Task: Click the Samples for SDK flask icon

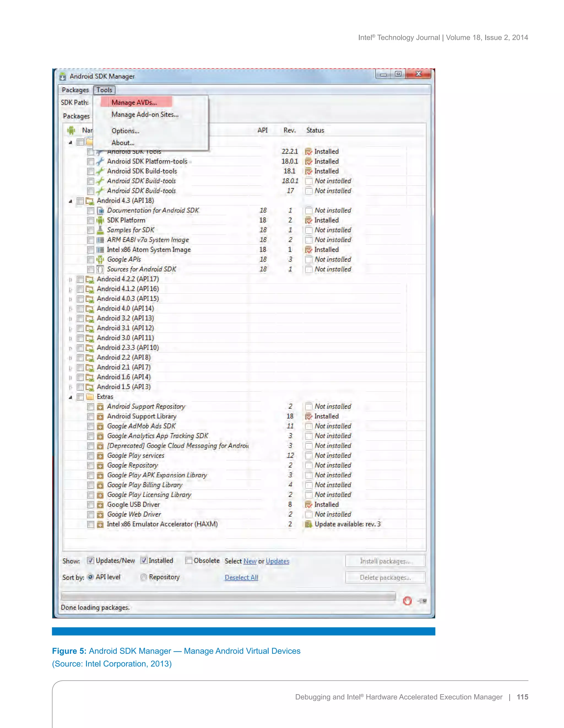Action: pos(100,230)
